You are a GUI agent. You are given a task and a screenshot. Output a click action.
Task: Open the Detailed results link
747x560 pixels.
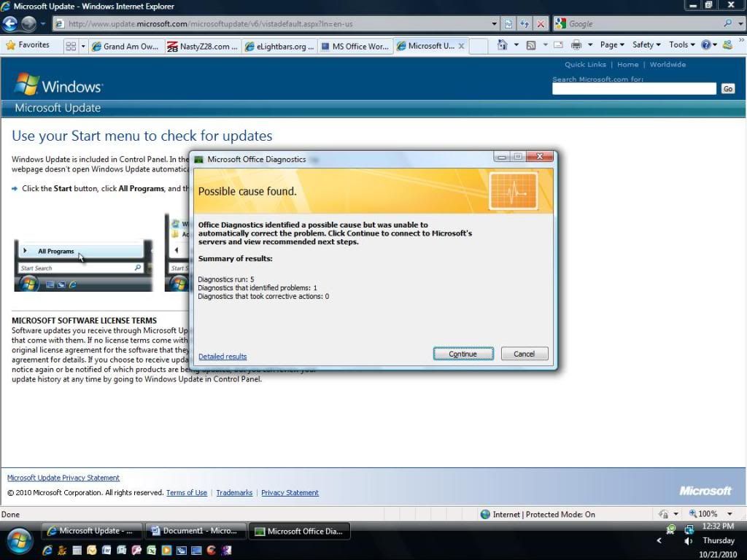pyautogui.click(x=222, y=356)
